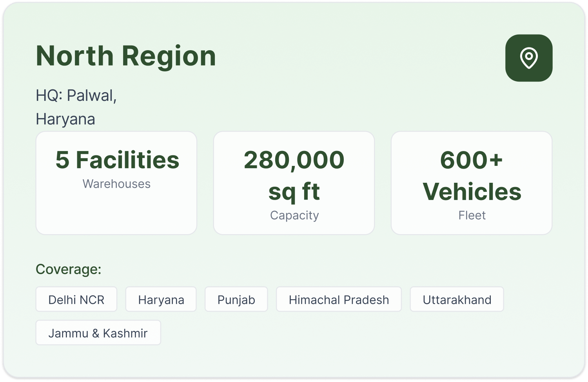Click the North Region heading

coord(126,56)
